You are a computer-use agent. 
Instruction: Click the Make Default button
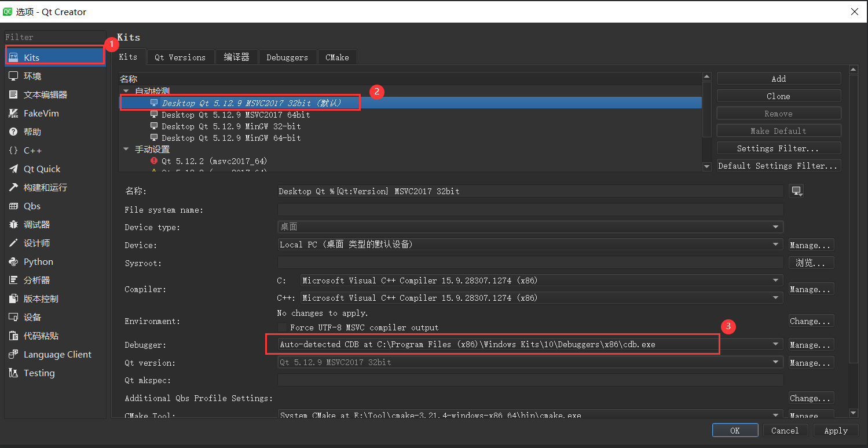[x=778, y=130]
